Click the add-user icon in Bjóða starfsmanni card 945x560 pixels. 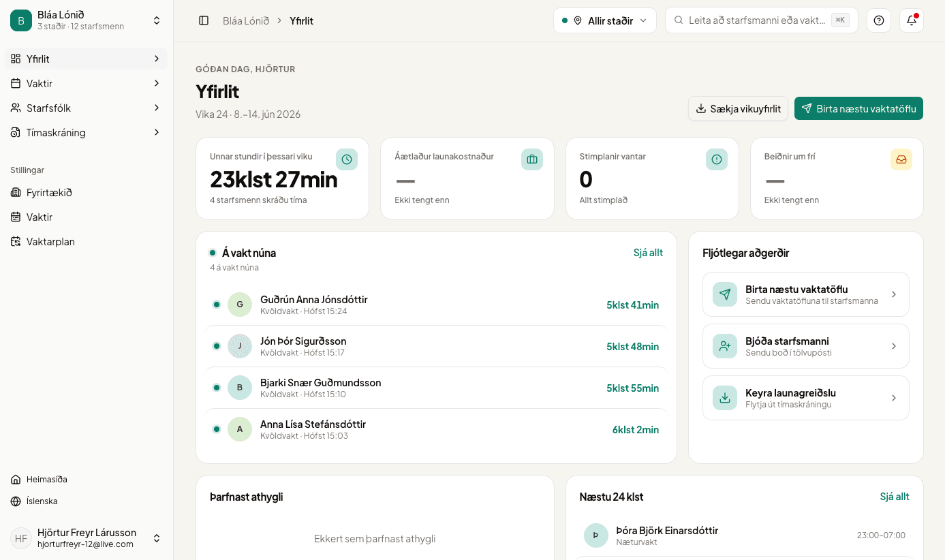pyautogui.click(x=725, y=346)
